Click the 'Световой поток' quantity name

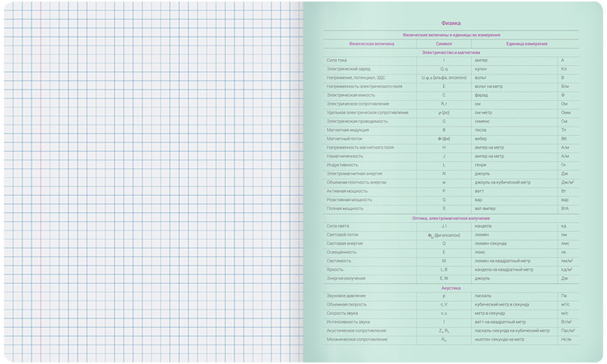(x=342, y=235)
